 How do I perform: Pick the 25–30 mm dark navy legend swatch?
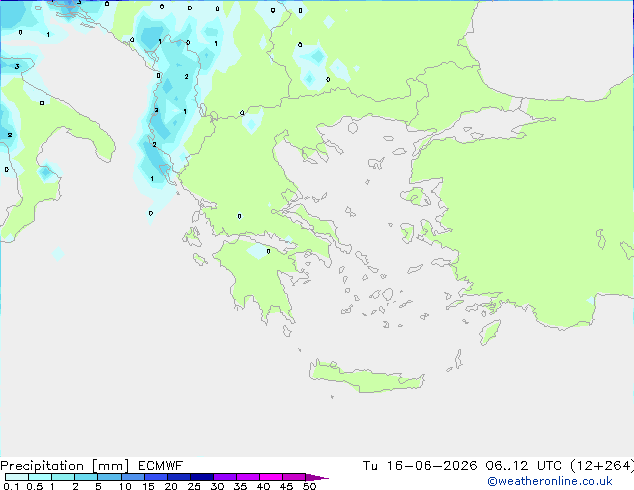(x=202, y=477)
